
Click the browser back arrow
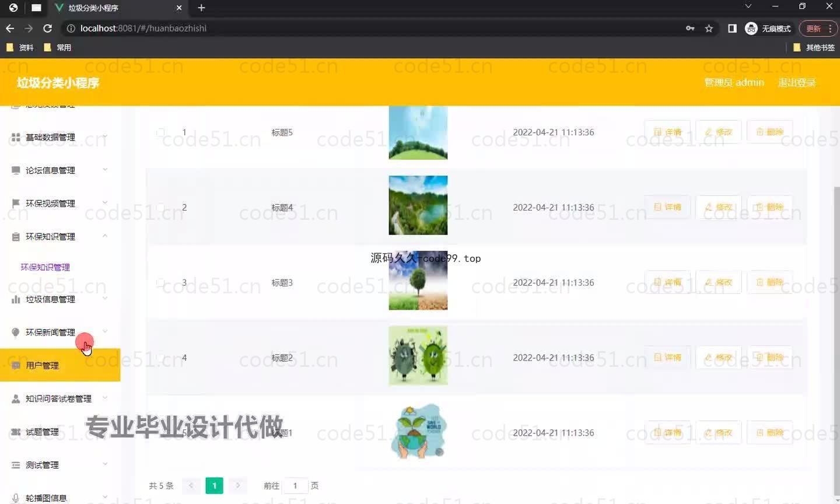pyautogui.click(x=10, y=28)
